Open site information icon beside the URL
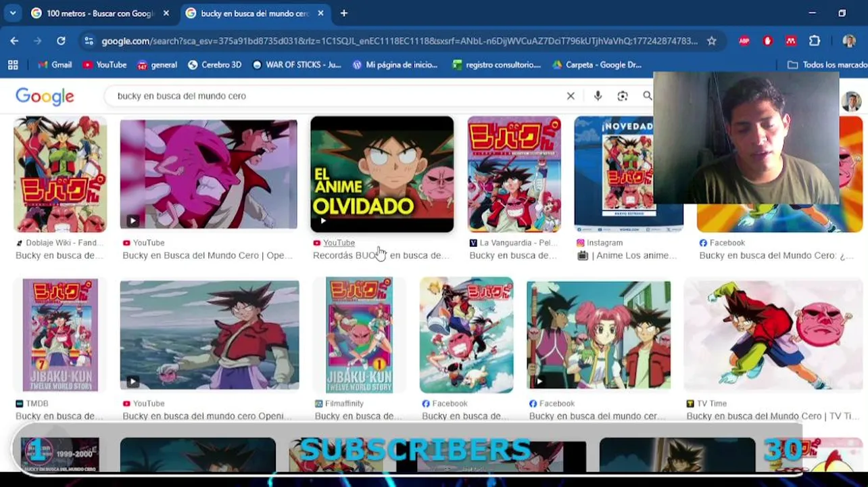This screenshot has height=487, width=868. click(89, 41)
